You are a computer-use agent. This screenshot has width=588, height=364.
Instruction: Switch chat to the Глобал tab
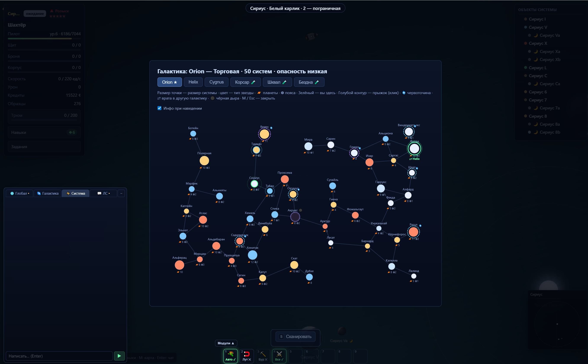coord(19,193)
